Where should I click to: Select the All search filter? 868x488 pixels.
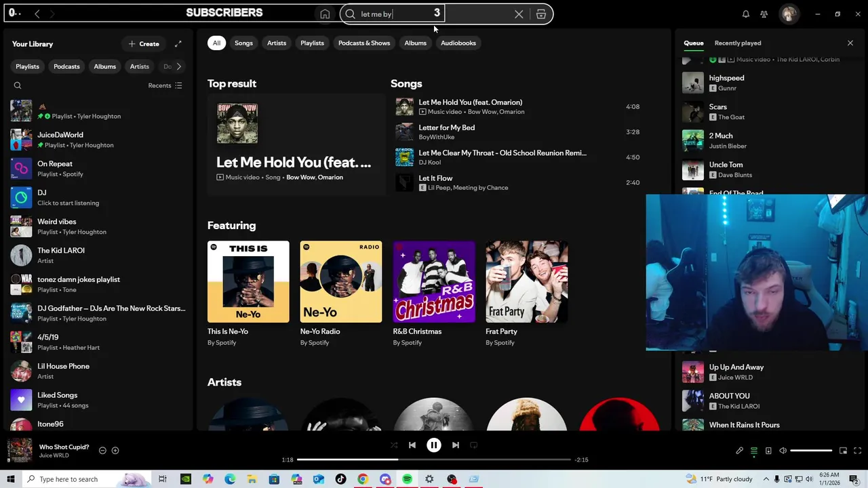(x=216, y=43)
